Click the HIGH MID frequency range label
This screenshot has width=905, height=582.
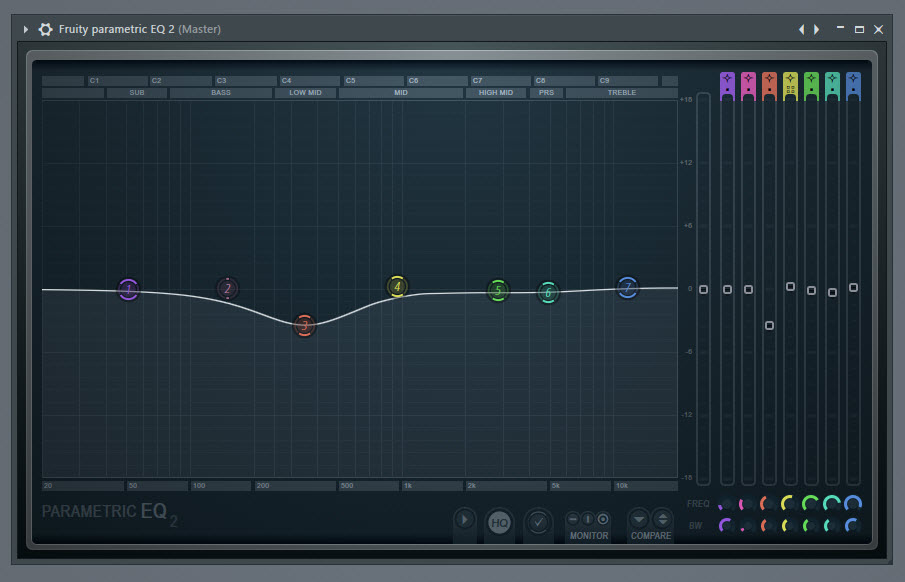click(x=496, y=92)
